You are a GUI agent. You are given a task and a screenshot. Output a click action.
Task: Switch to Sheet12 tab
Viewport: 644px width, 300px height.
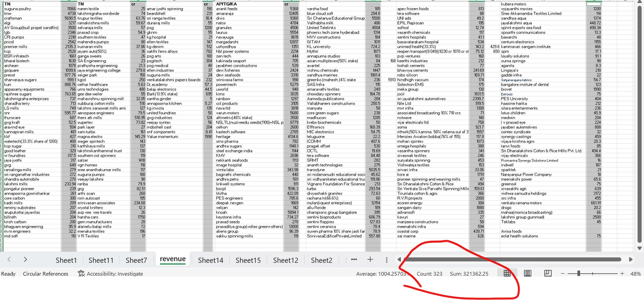[286, 260]
